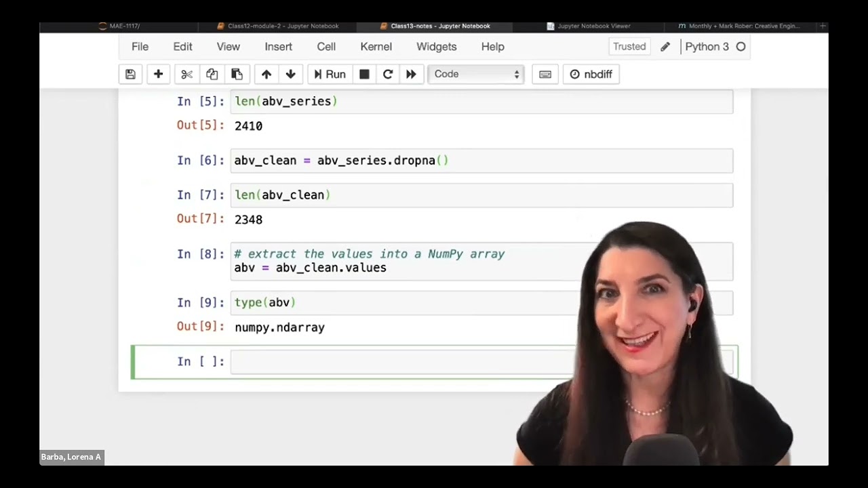The width and height of the screenshot is (868, 488).
Task: Open a new browser tab with plus
Action: (x=823, y=26)
